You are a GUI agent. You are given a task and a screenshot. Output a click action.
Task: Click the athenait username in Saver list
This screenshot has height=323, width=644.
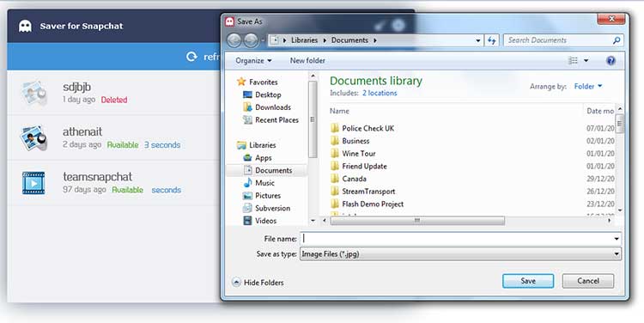(x=82, y=132)
